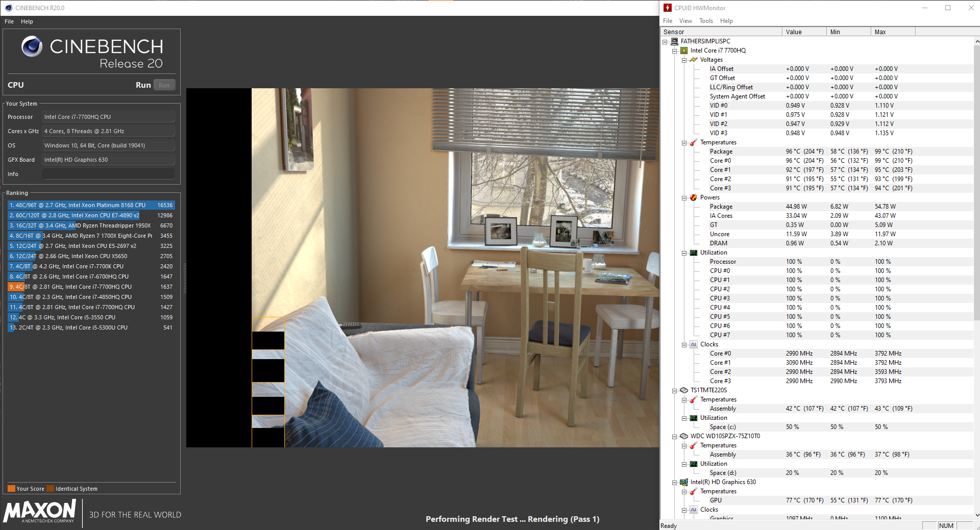Click the Intel Core i7 7700HQ chip icon

pos(684,51)
